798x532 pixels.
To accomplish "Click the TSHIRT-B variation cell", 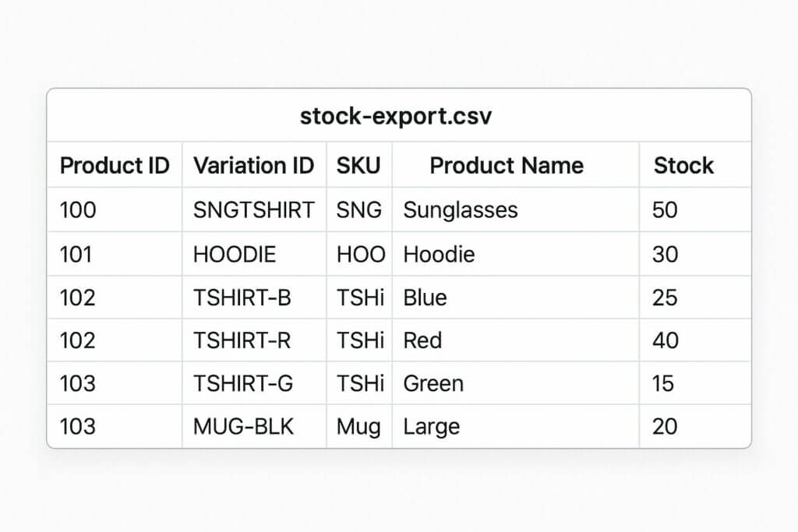I will click(242, 298).
